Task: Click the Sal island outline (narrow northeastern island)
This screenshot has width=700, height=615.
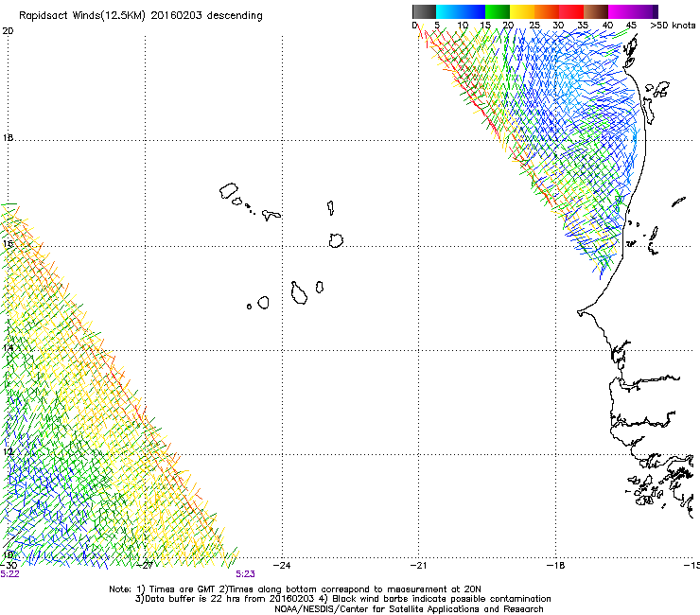Action: [x=330, y=207]
